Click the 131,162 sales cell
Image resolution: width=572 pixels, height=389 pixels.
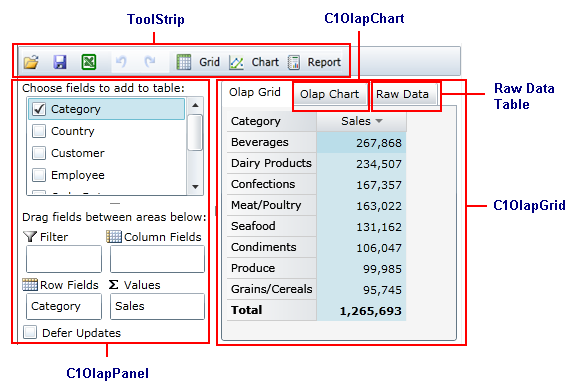click(361, 226)
